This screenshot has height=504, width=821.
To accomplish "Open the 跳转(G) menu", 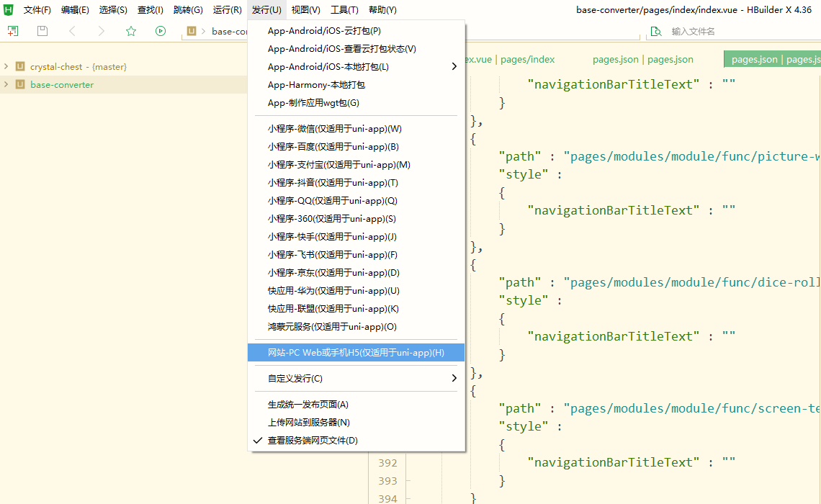I will click(188, 10).
